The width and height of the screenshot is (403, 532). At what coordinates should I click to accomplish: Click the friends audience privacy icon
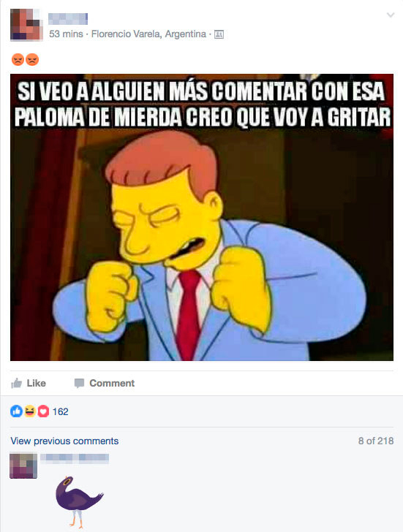(x=219, y=34)
